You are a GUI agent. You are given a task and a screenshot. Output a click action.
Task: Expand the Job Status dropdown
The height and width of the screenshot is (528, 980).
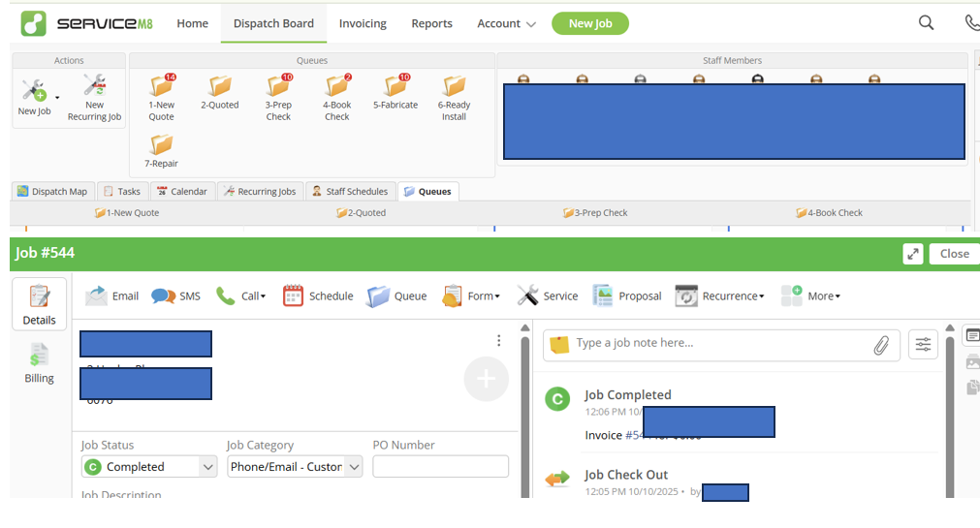149,467
